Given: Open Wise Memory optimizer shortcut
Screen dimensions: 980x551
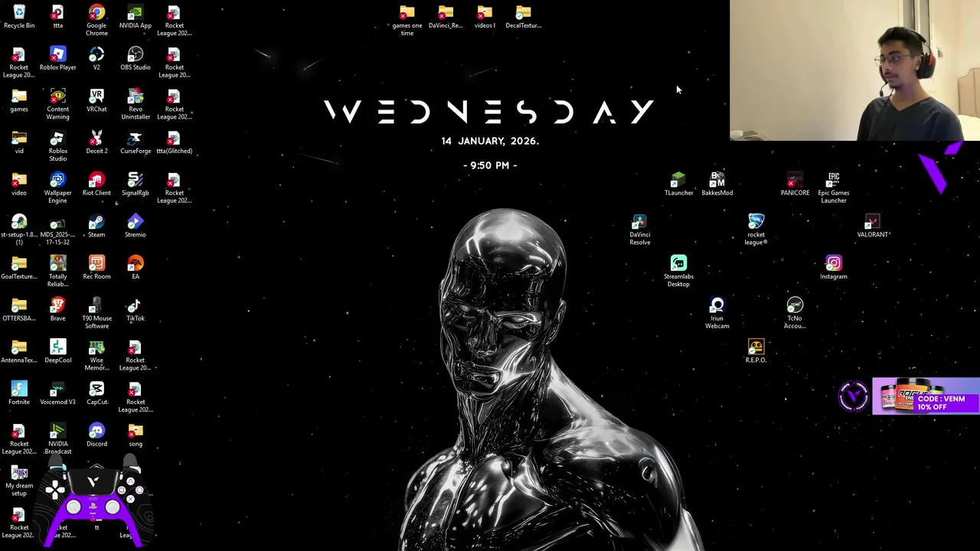Looking at the screenshot, I should tap(96, 356).
